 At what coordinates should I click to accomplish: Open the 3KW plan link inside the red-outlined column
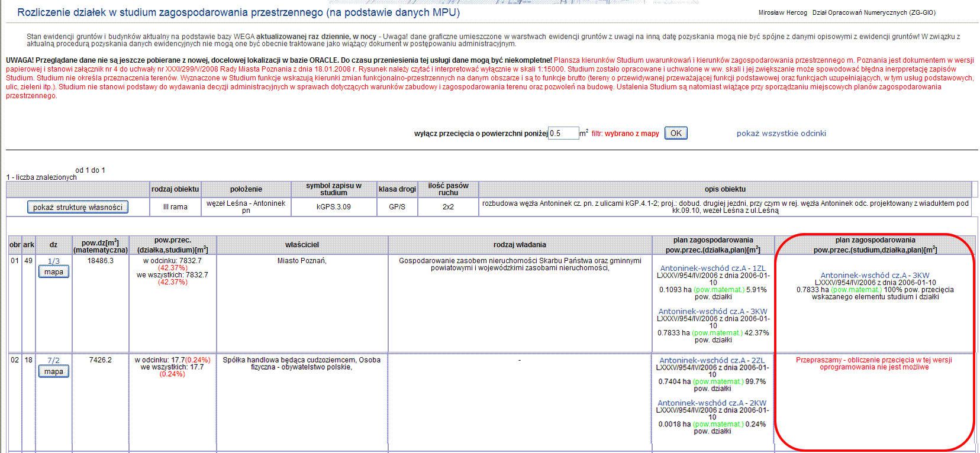click(875, 275)
